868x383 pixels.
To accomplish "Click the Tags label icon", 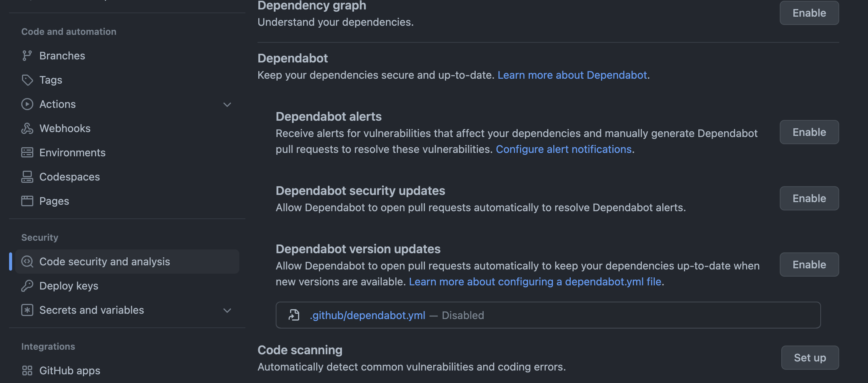I will point(27,80).
